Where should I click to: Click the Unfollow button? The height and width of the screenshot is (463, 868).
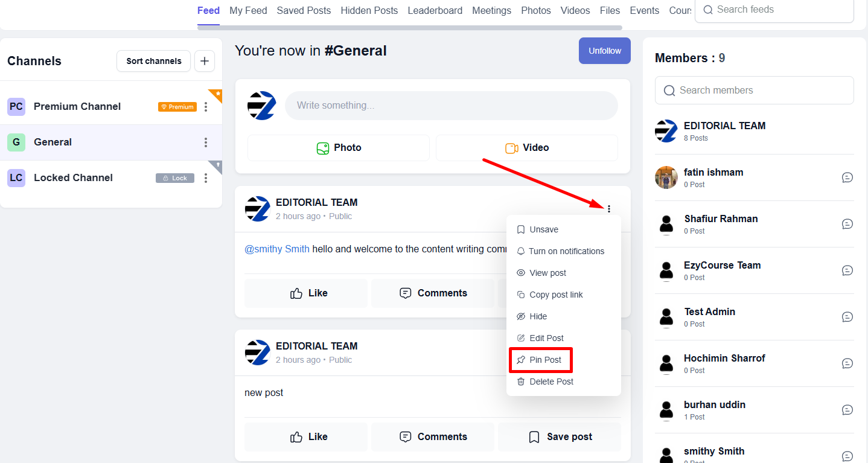605,51
